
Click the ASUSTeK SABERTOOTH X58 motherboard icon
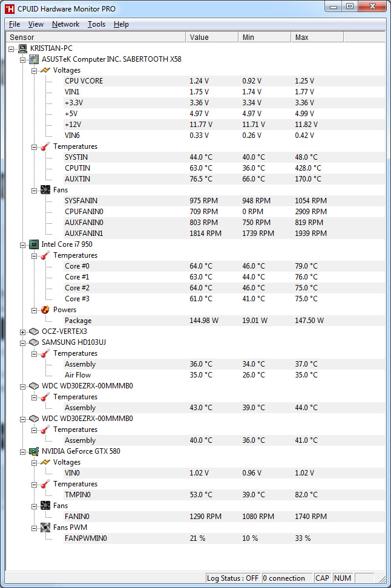pyautogui.click(x=34, y=59)
